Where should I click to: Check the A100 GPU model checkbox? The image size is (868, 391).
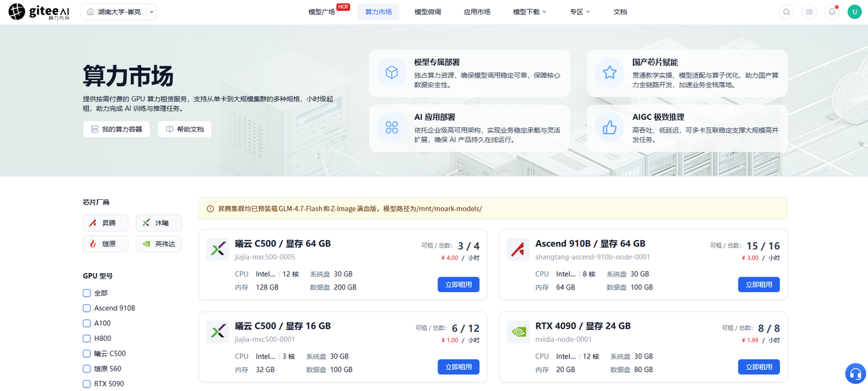point(87,323)
